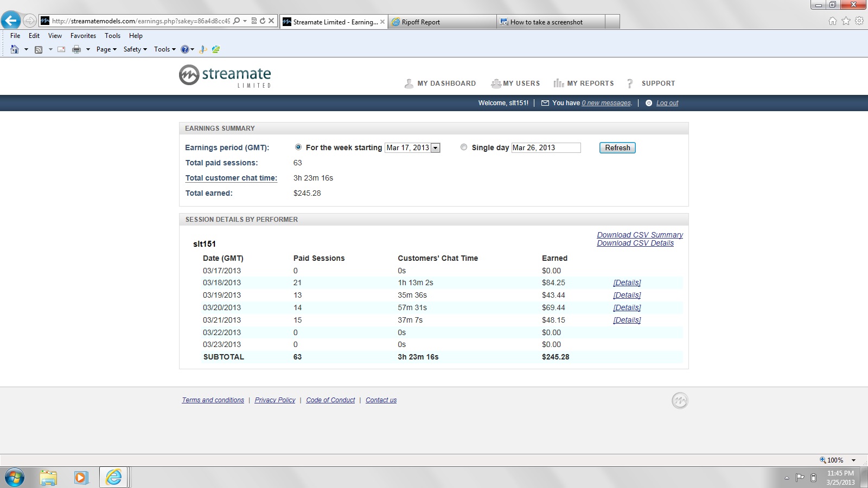Expand the command bar Tools dropdown
This screenshot has height=488, width=868.
coord(165,49)
